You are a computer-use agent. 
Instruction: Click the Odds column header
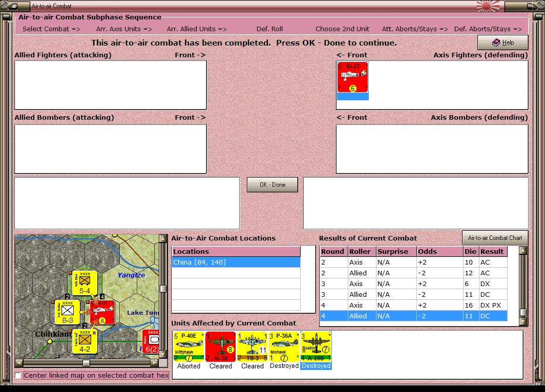tap(440, 251)
